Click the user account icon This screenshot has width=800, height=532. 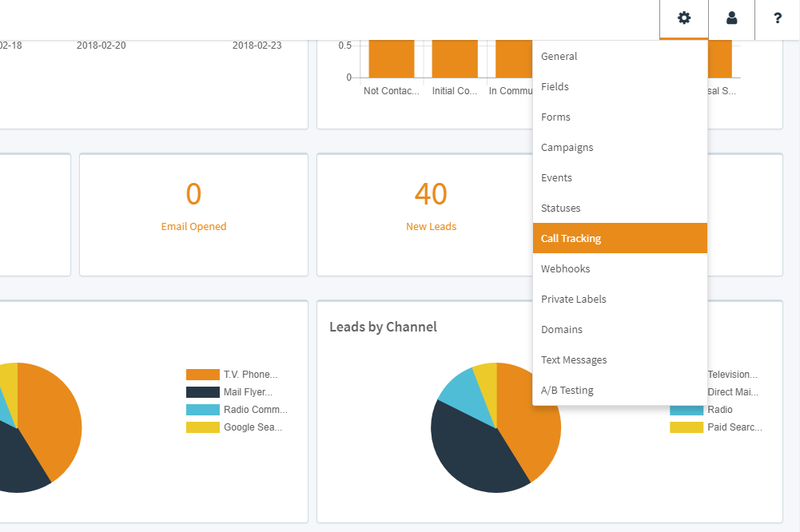tap(731, 18)
